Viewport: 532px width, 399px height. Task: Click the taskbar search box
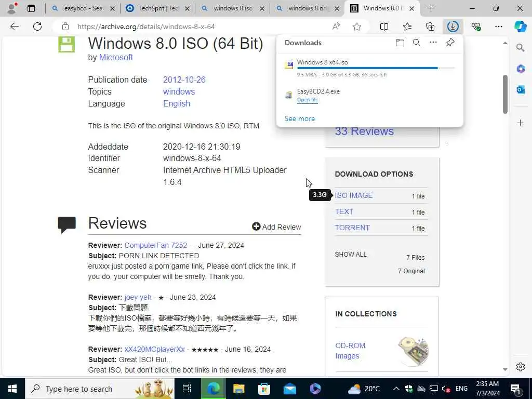click(99, 389)
